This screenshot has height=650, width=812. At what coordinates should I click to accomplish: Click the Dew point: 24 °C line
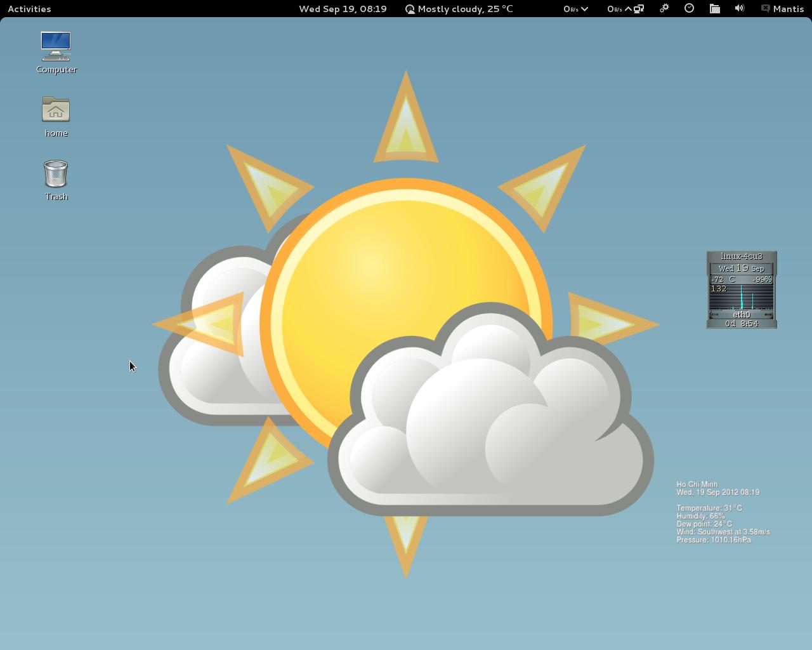click(704, 524)
